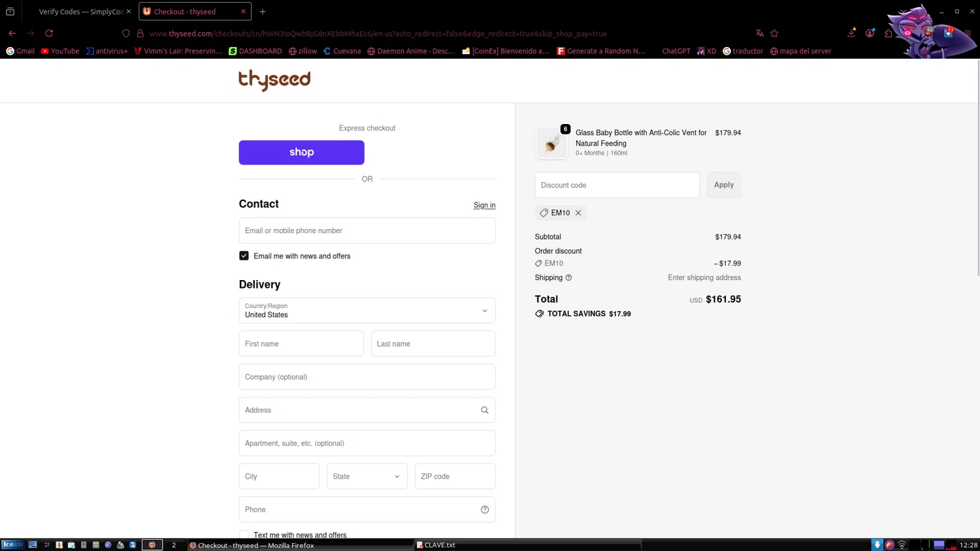The width and height of the screenshot is (980, 551).
Task: Click the browser address bar URL
Action: [378, 33]
